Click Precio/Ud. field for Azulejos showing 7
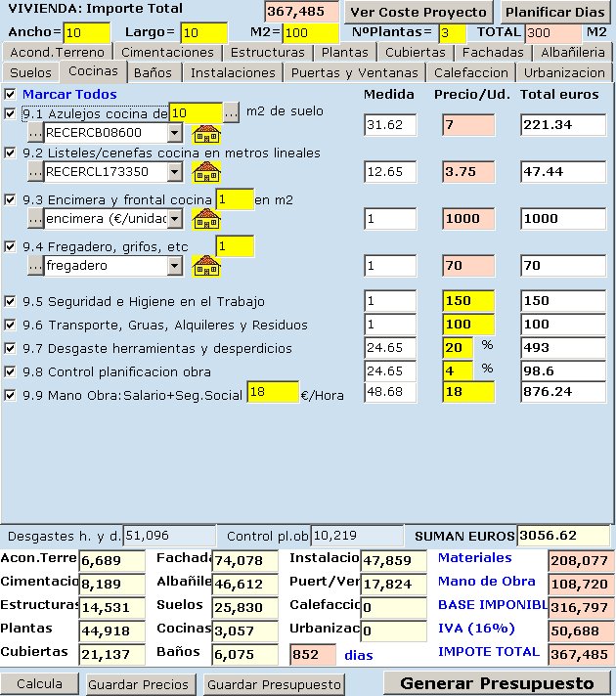Screen dimensions: 616x696 468,125
